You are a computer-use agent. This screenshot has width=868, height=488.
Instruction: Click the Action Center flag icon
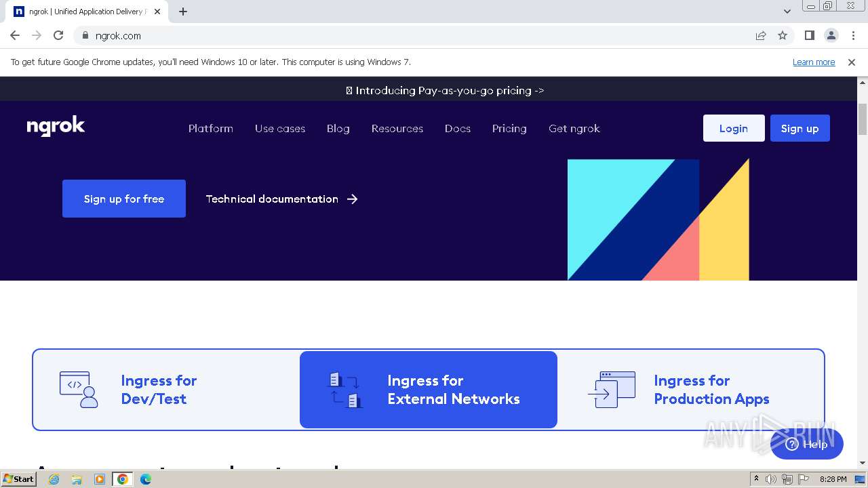click(803, 479)
